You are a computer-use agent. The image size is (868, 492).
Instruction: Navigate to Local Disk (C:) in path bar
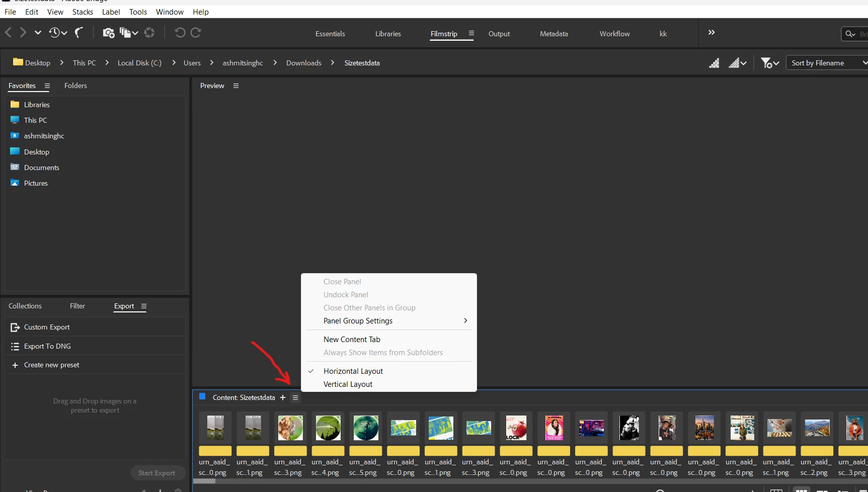tap(139, 63)
